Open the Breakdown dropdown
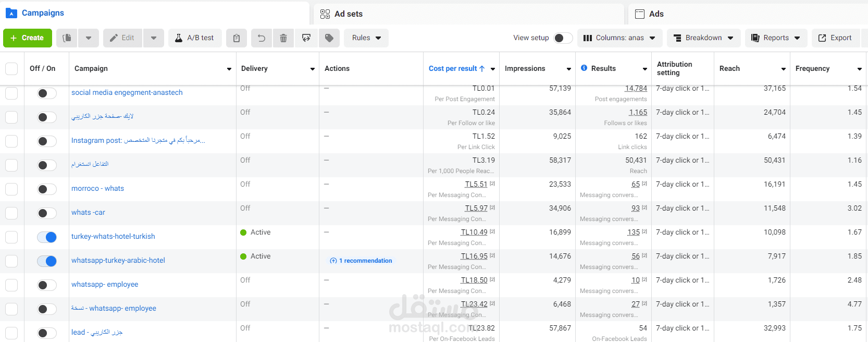Image resolution: width=868 pixels, height=342 pixels. [x=703, y=38]
